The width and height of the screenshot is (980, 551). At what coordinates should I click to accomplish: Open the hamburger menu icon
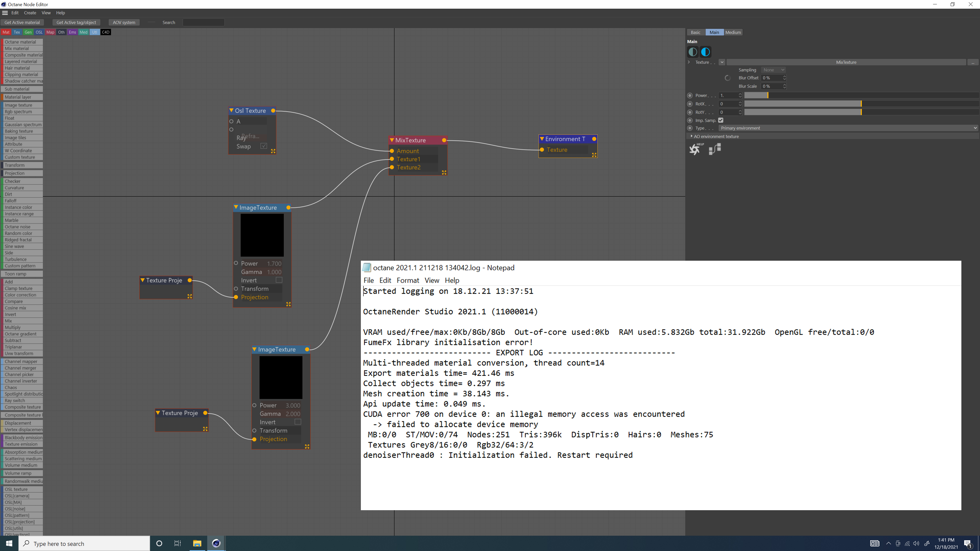[x=5, y=12]
